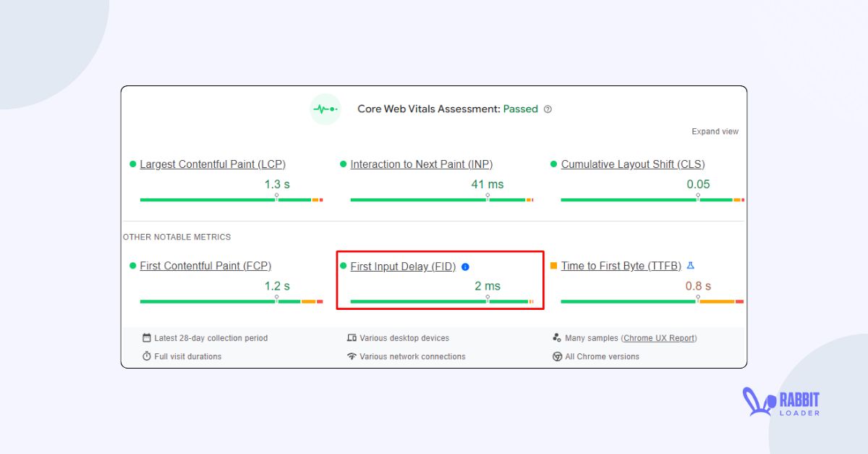Expand details for Cumulative Layout Shift
Image resolution: width=868 pixels, height=454 pixels.
coord(631,164)
